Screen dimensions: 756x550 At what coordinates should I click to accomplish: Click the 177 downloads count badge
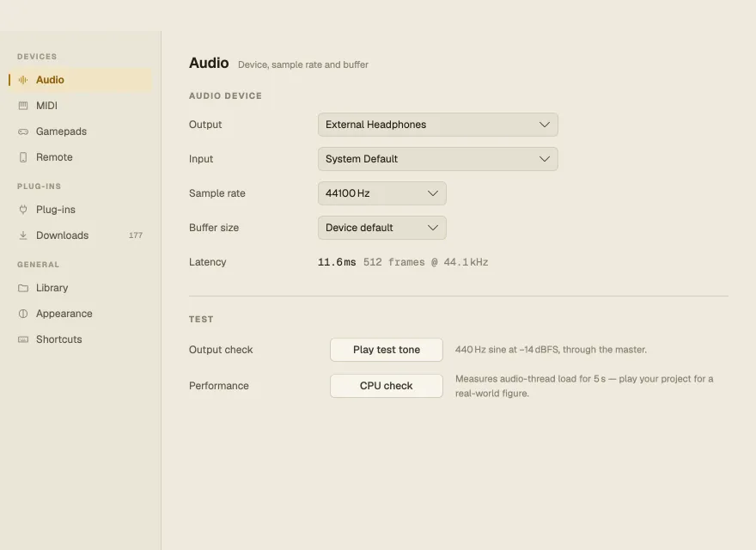[136, 235]
